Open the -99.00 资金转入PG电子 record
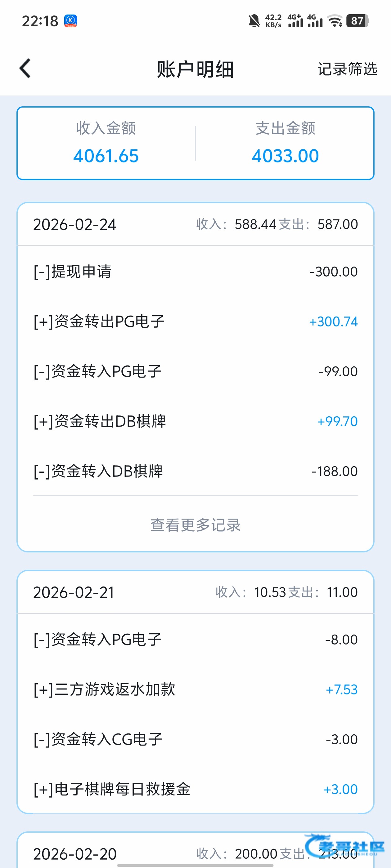 click(x=195, y=371)
